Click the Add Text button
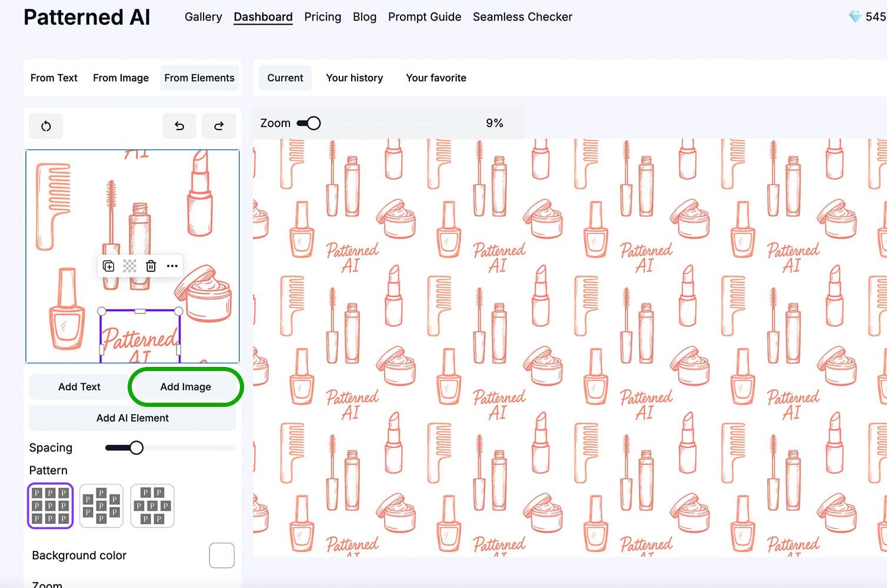 79,386
